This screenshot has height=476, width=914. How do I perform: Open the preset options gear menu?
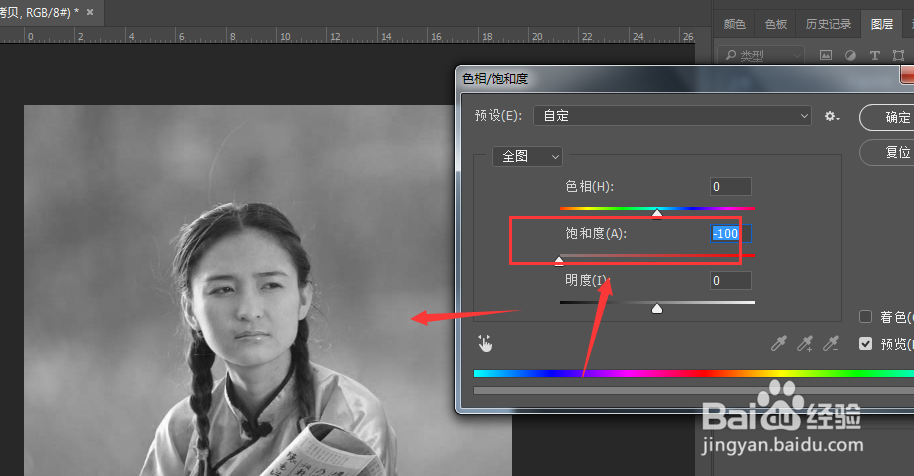click(x=832, y=117)
